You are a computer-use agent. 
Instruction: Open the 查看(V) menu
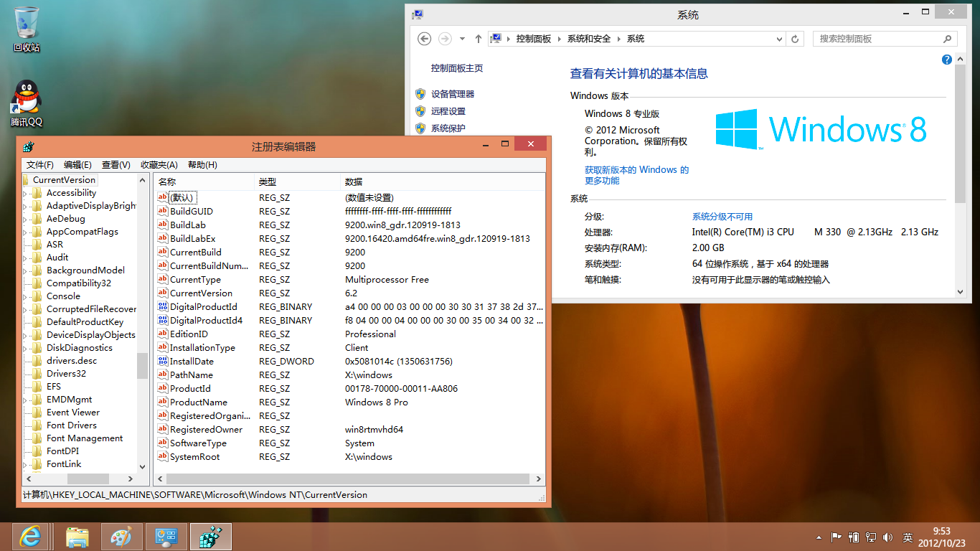pos(116,165)
